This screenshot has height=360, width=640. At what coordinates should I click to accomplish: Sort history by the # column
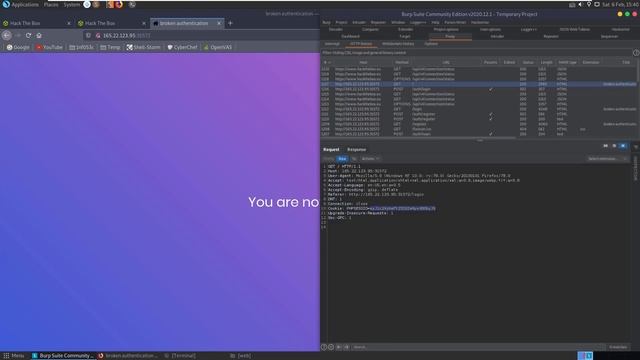point(327,62)
